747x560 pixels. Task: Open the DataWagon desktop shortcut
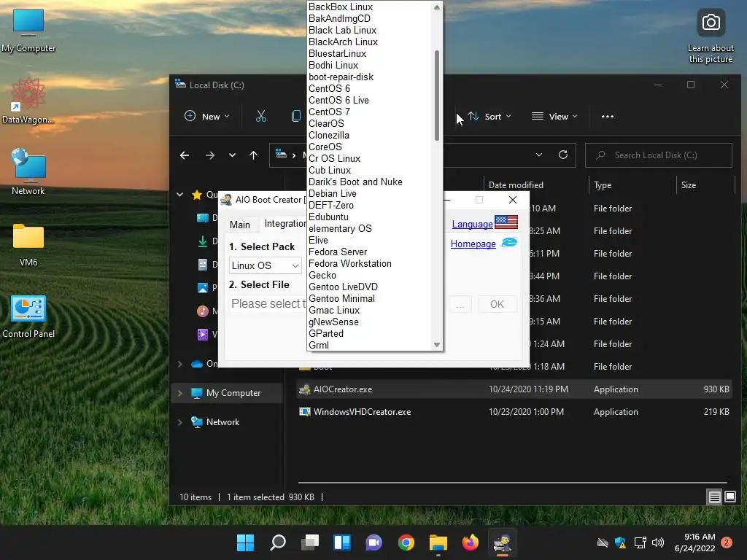tap(28, 101)
